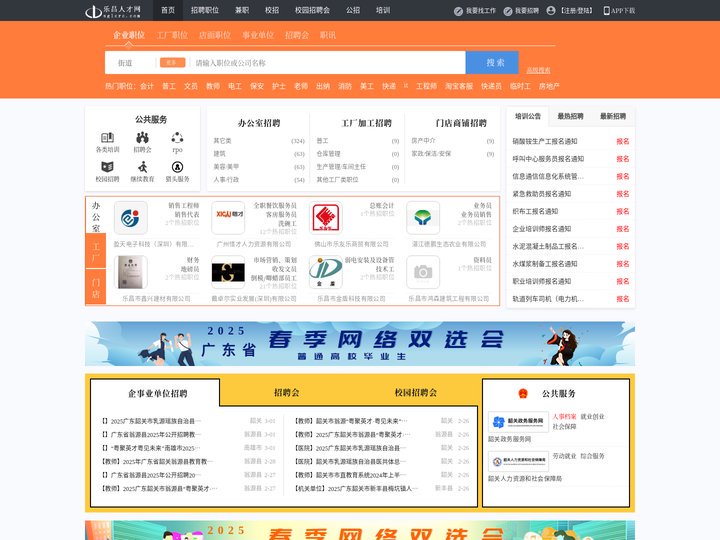Open the 猎头服务 headhunter icon
Viewport: 720px width, 540px height.
[x=177, y=167]
